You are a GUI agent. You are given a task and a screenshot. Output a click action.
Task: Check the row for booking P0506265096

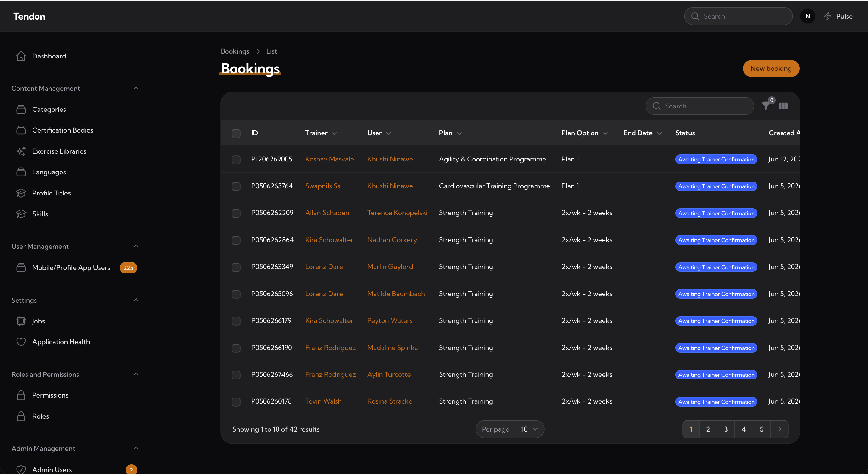[x=236, y=294]
